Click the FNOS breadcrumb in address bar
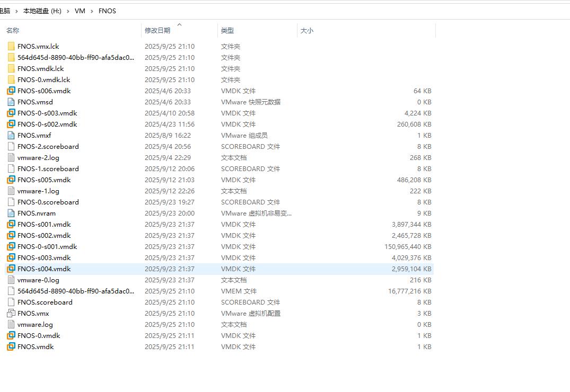This screenshot has width=570, height=392. [107, 11]
